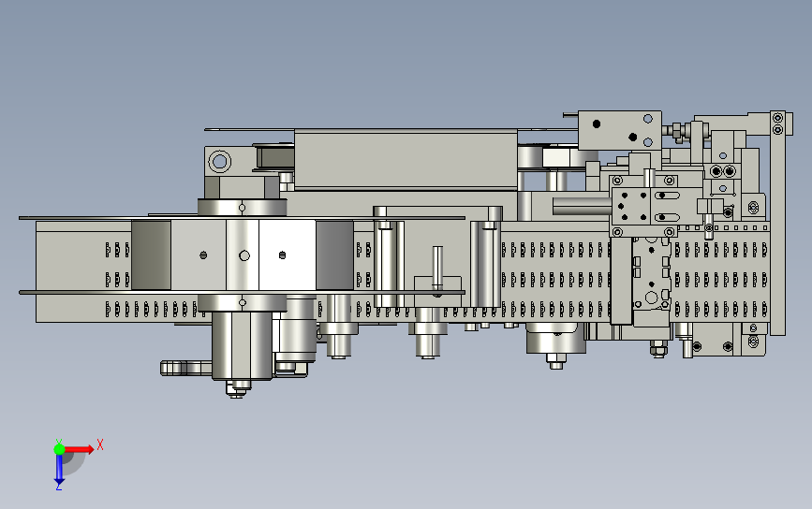Image resolution: width=812 pixels, height=509 pixels.
Task: Select the lever arm at lower left
Action: point(186,368)
